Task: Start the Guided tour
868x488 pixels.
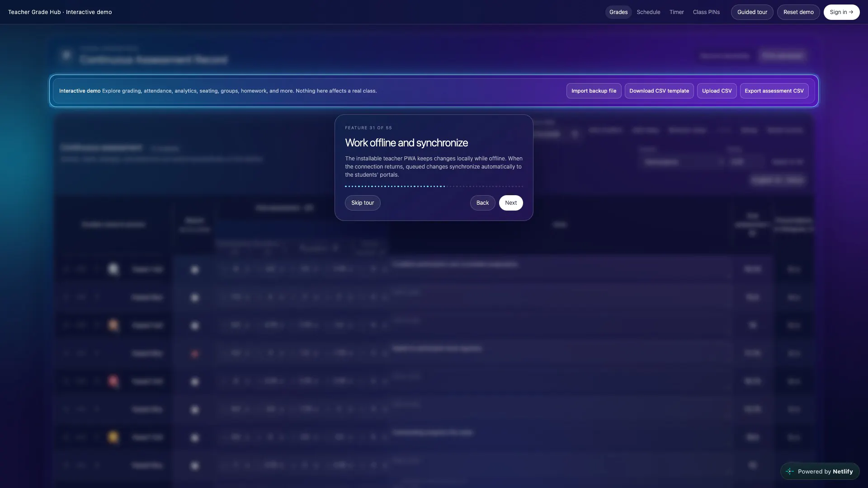Action: (x=752, y=12)
